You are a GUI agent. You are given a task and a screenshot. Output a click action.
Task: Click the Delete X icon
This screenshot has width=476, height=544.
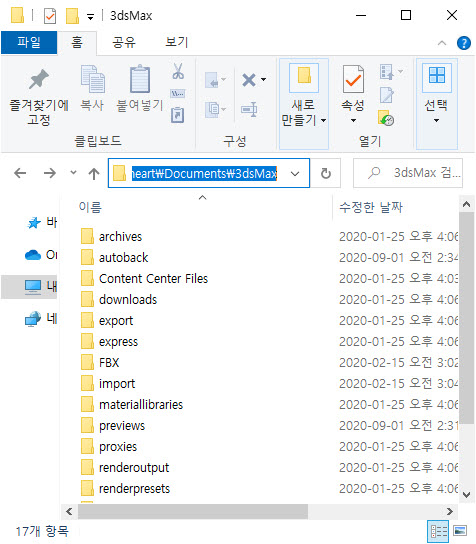click(249, 80)
